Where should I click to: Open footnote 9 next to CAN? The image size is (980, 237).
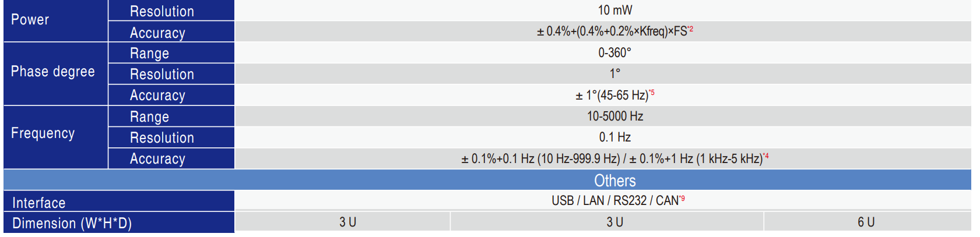[682, 199]
